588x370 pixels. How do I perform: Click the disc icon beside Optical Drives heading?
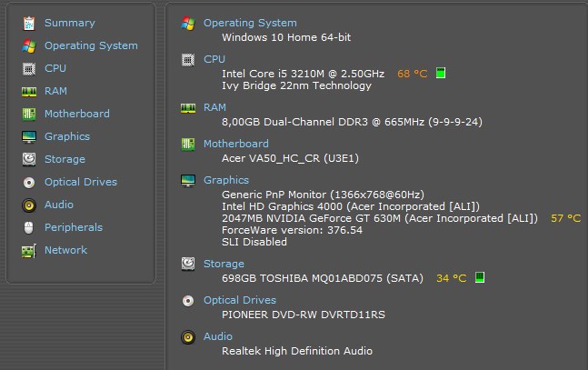[188, 301]
